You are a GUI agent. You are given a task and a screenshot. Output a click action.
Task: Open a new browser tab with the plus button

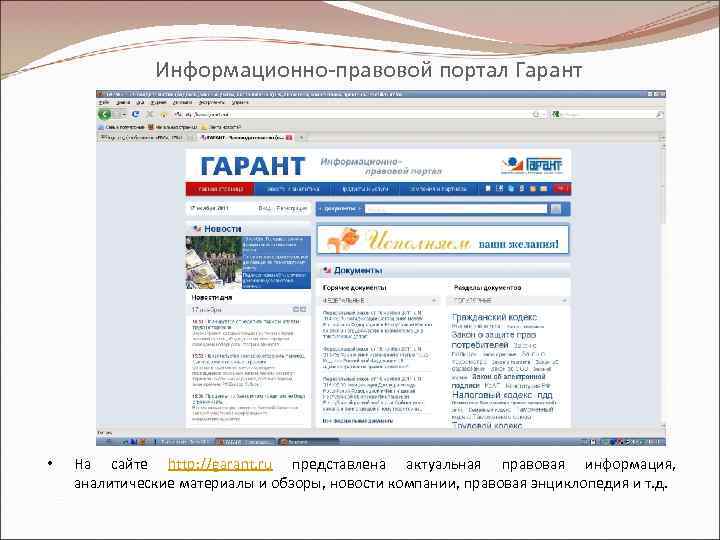click(x=302, y=137)
